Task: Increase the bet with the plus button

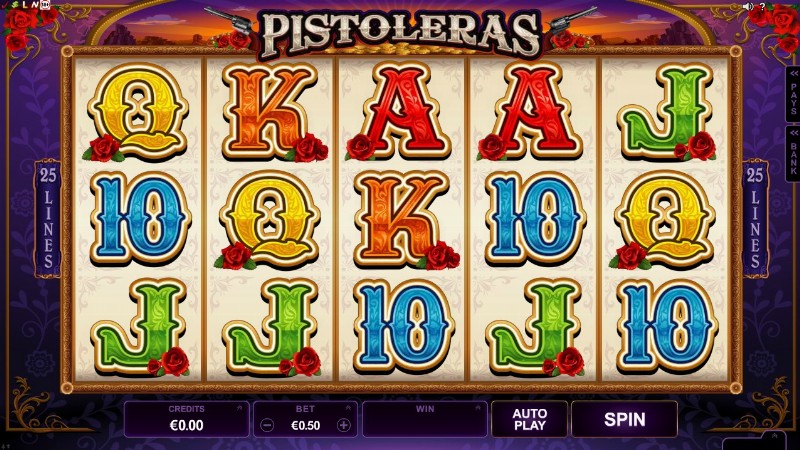Action: click(344, 425)
